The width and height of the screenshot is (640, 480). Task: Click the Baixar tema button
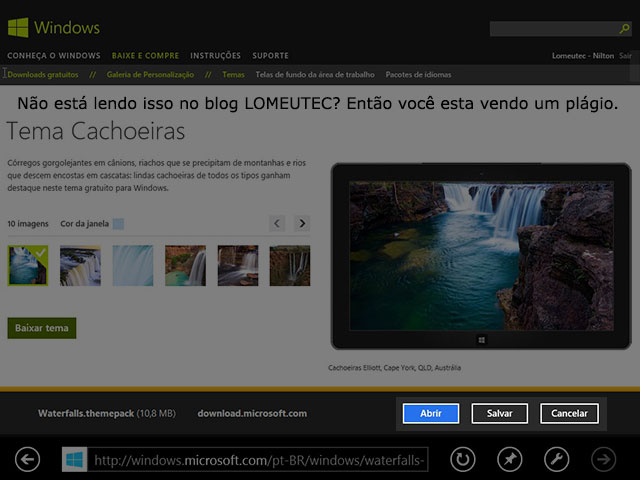tap(42, 328)
